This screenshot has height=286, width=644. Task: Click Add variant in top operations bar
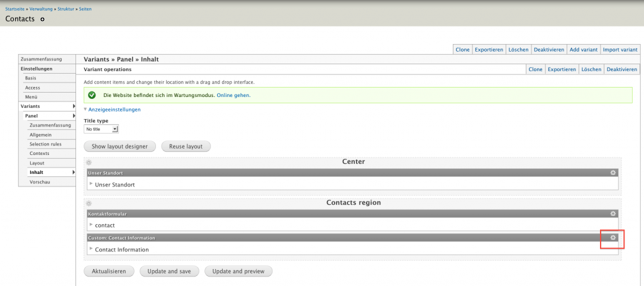583,49
